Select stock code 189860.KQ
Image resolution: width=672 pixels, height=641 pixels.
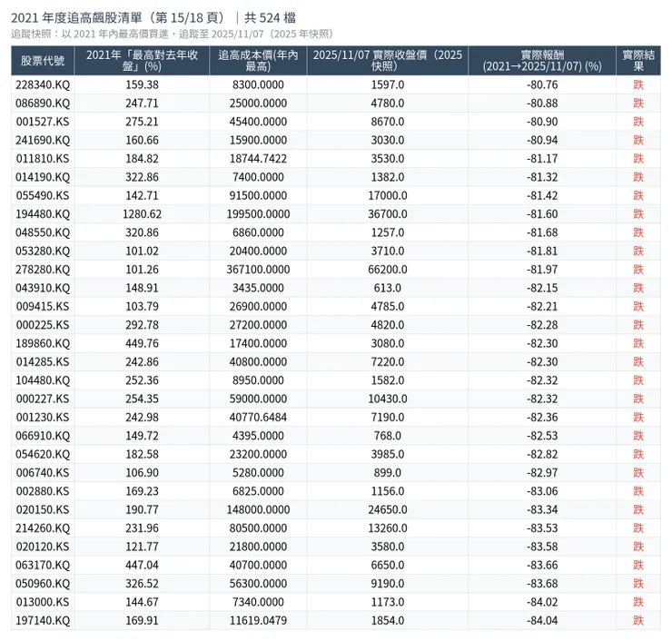click(x=43, y=343)
